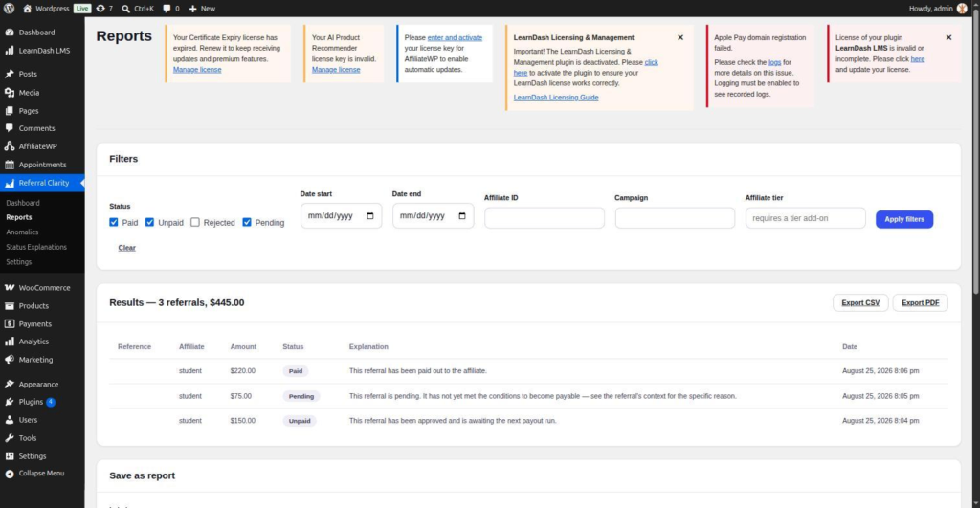This screenshot has height=508, width=980.
Task: Click the Collapse Menu arrow icon
Action: (10, 474)
